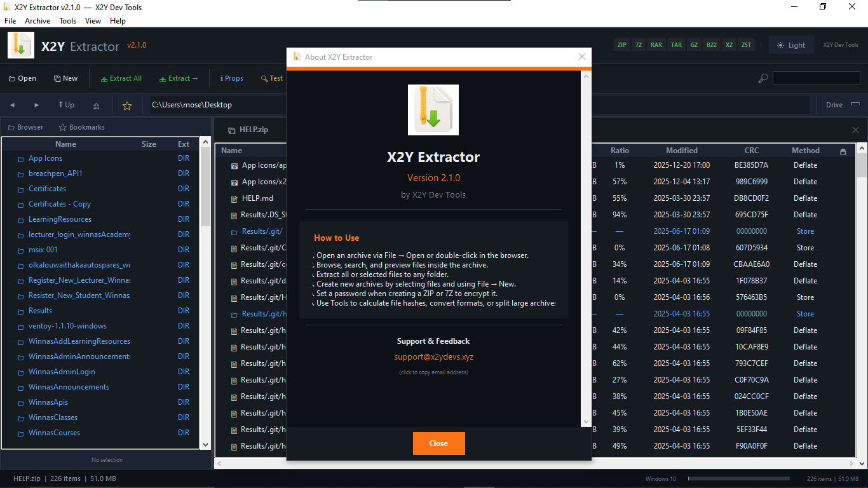
Task: Open the Help menu
Action: point(118,21)
